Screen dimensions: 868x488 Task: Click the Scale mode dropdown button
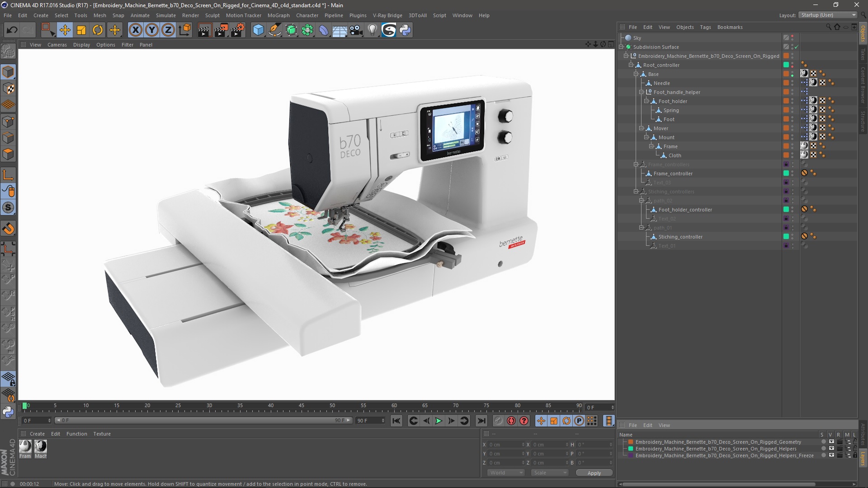click(550, 473)
